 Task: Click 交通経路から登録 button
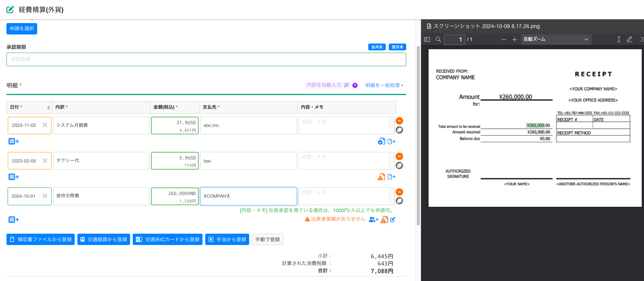tap(104, 239)
